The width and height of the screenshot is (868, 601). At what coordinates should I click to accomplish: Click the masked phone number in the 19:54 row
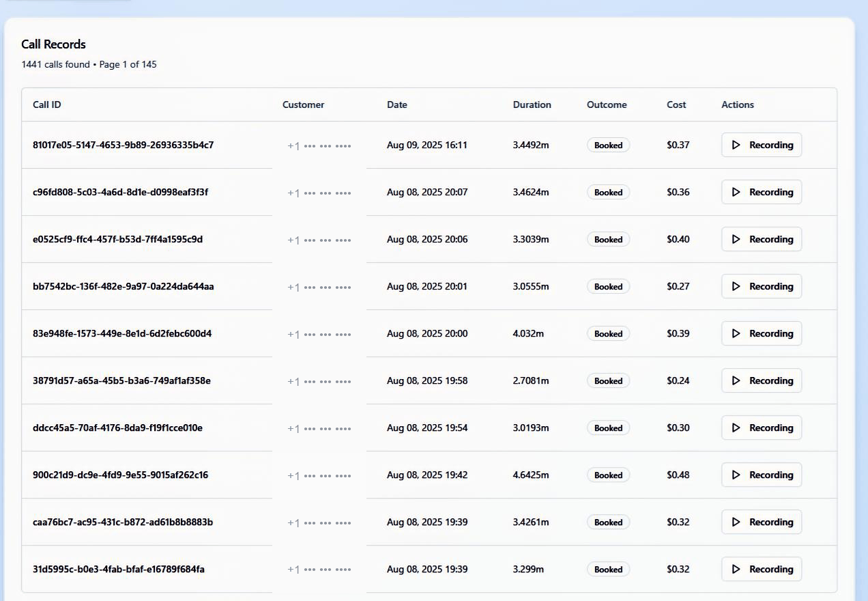tap(319, 428)
